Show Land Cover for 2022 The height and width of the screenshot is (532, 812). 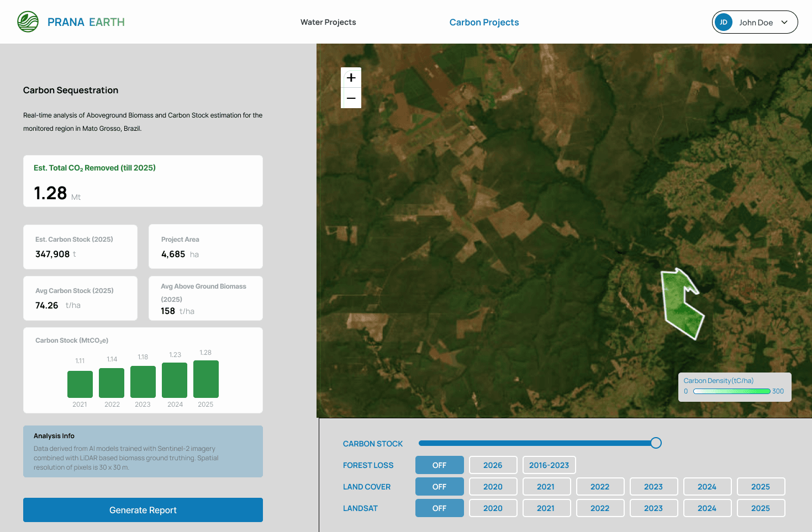pyautogui.click(x=600, y=487)
